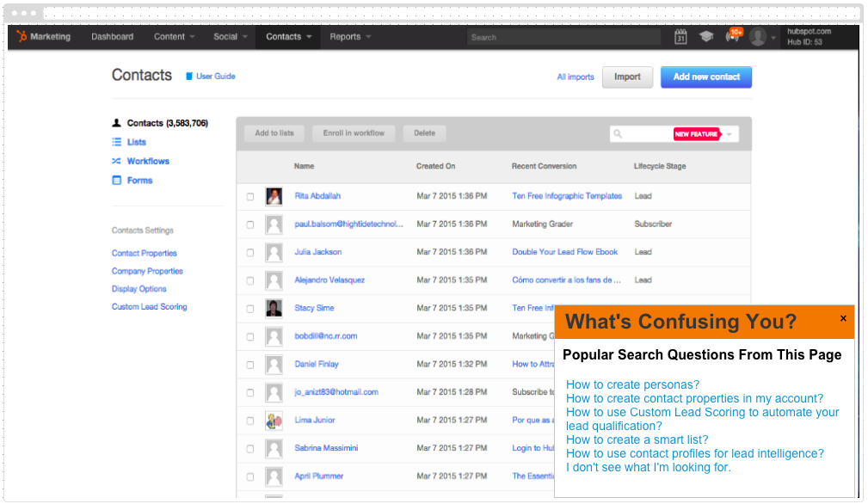
Task: Go to the Dashboard menu item
Action: pyautogui.click(x=113, y=37)
